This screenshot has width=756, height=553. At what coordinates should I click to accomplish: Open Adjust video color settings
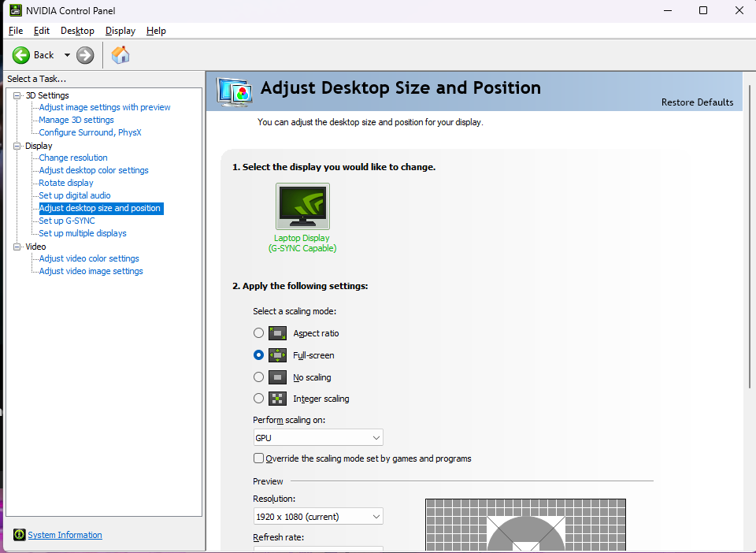click(89, 258)
